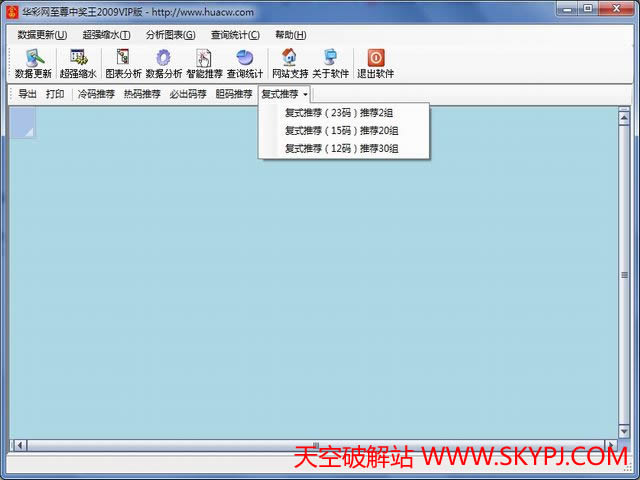Collapse the 复式推荐 dropdown arrow
This screenshot has width=640, height=480.
pos(305,95)
